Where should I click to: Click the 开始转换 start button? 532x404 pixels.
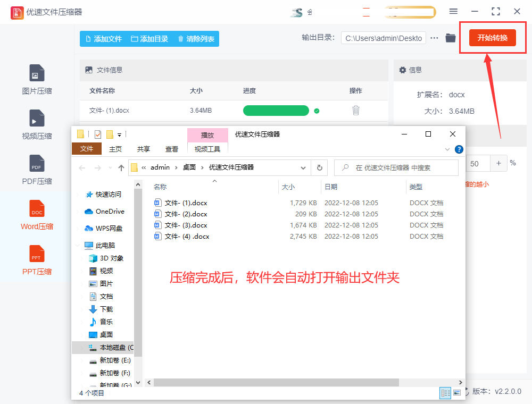(x=492, y=38)
